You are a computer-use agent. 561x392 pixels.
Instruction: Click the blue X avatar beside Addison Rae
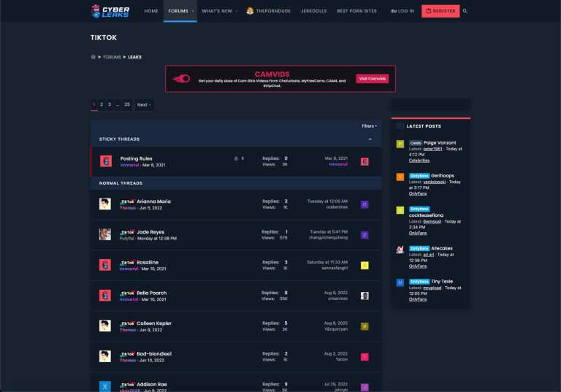coord(105,386)
